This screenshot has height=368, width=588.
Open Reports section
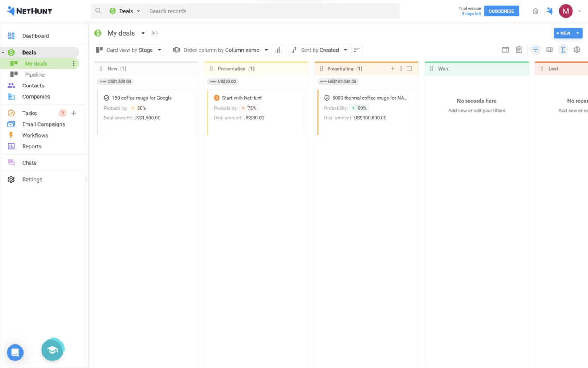[32, 146]
